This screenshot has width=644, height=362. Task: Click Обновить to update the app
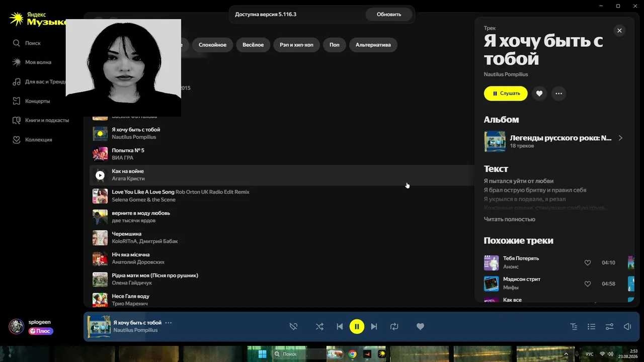pyautogui.click(x=389, y=15)
